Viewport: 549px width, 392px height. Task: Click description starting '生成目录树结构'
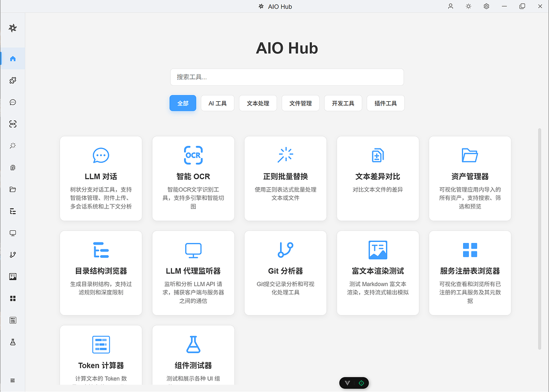pyautogui.click(x=101, y=288)
